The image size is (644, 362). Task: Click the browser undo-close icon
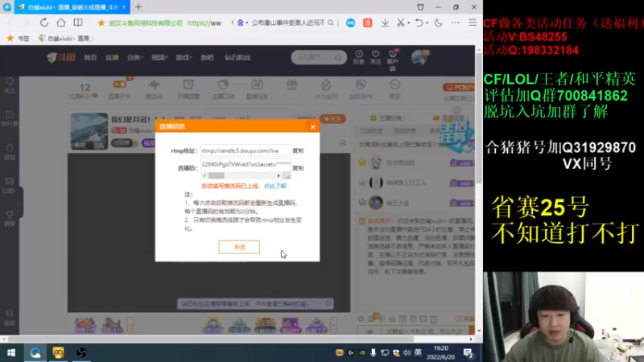click(419, 23)
